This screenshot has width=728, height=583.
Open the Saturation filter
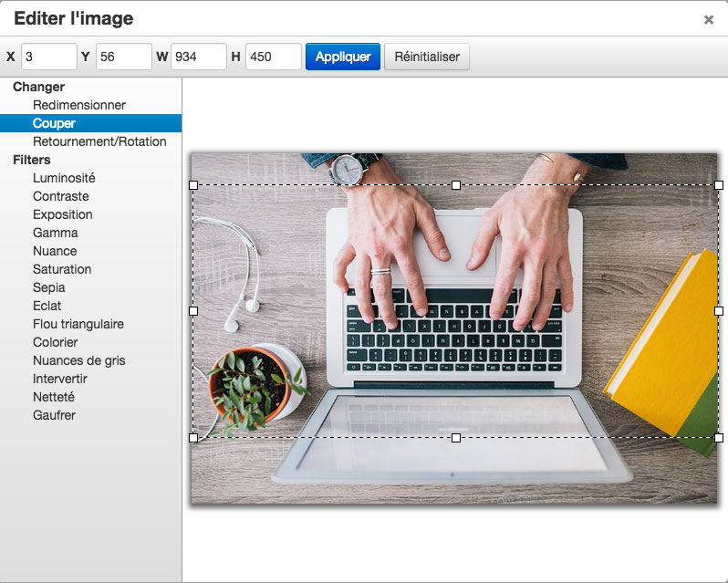point(62,269)
